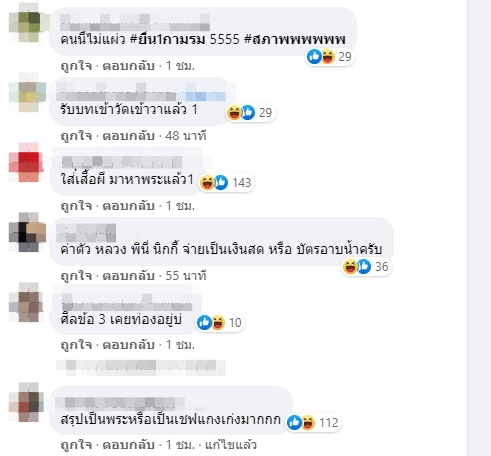Open the #สภาพพพพพพ hashtag link
The image size is (491, 456).
pos(295,39)
